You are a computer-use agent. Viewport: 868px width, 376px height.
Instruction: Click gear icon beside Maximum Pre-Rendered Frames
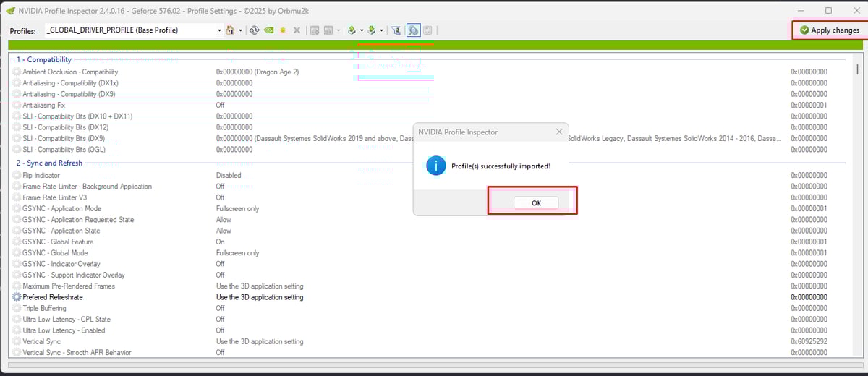point(17,286)
